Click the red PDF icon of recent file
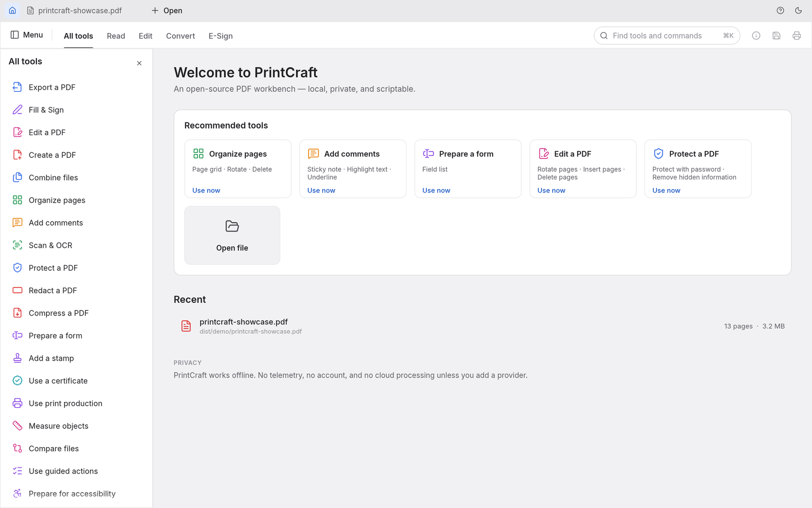The image size is (812, 508). (x=186, y=326)
